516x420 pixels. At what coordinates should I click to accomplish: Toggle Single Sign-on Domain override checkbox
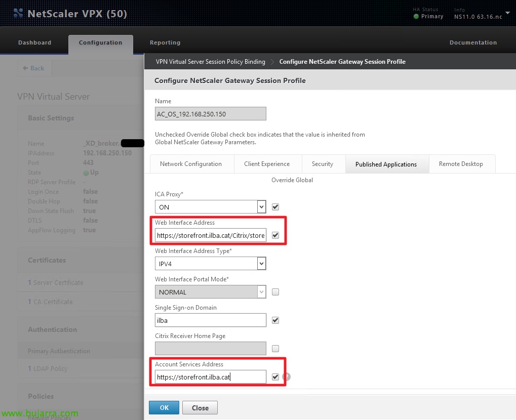pos(275,320)
